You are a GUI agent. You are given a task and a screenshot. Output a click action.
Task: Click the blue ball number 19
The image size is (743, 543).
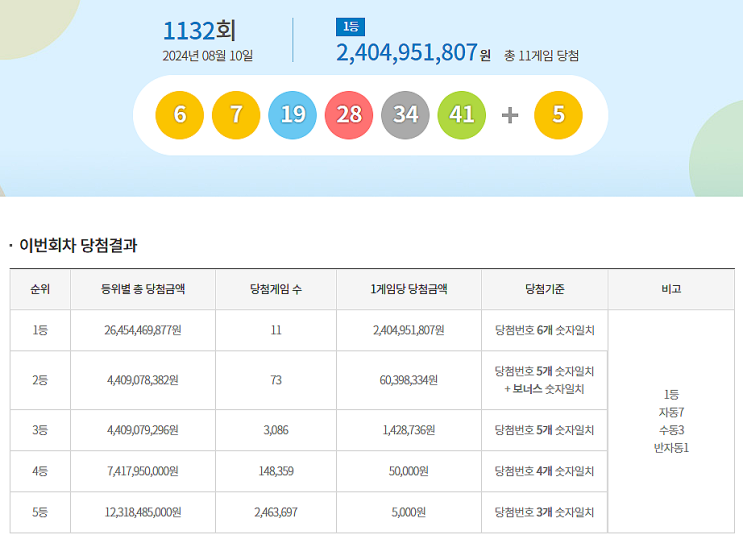pyautogui.click(x=292, y=115)
